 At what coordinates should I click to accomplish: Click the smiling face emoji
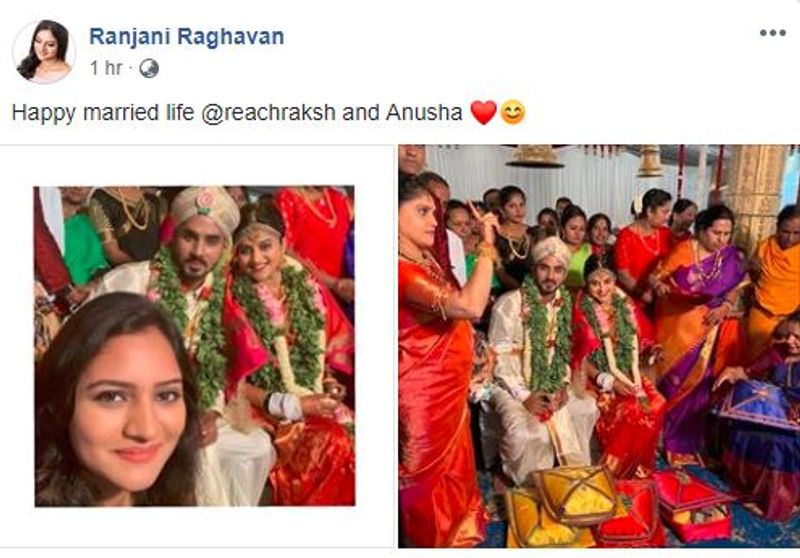pyautogui.click(x=513, y=112)
